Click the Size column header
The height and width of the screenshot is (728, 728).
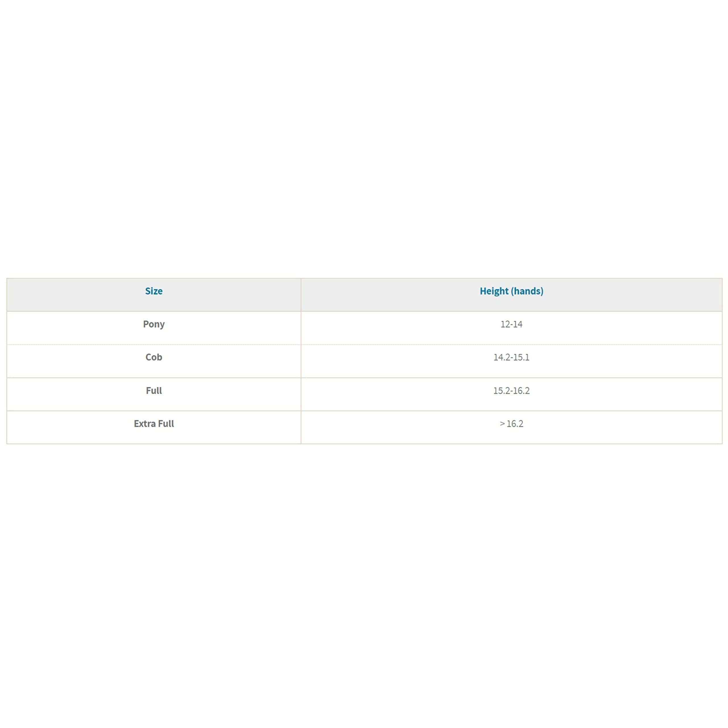[154, 291]
